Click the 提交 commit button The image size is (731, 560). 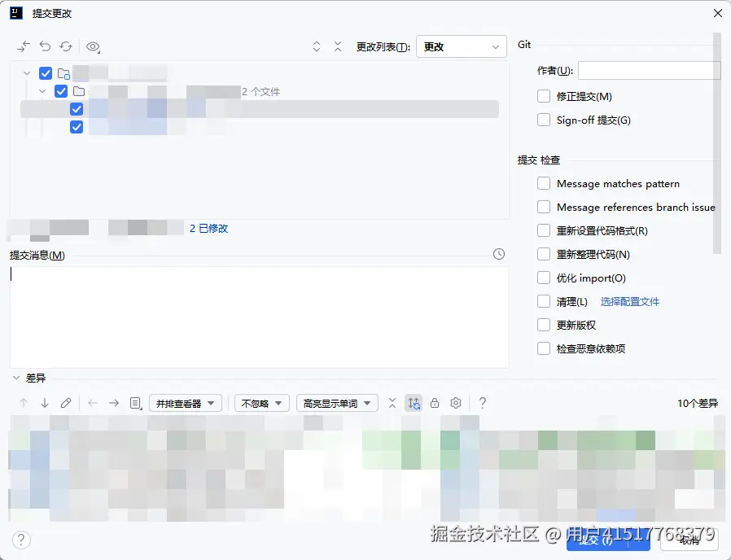point(607,540)
